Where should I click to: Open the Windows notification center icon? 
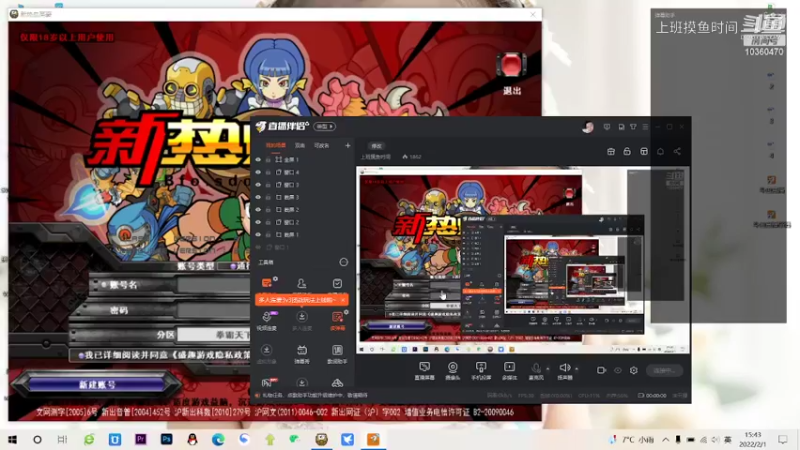(783, 439)
